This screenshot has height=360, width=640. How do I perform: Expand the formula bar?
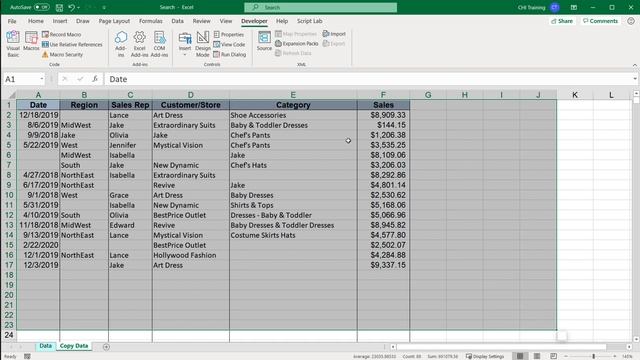(x=635, y=79)
